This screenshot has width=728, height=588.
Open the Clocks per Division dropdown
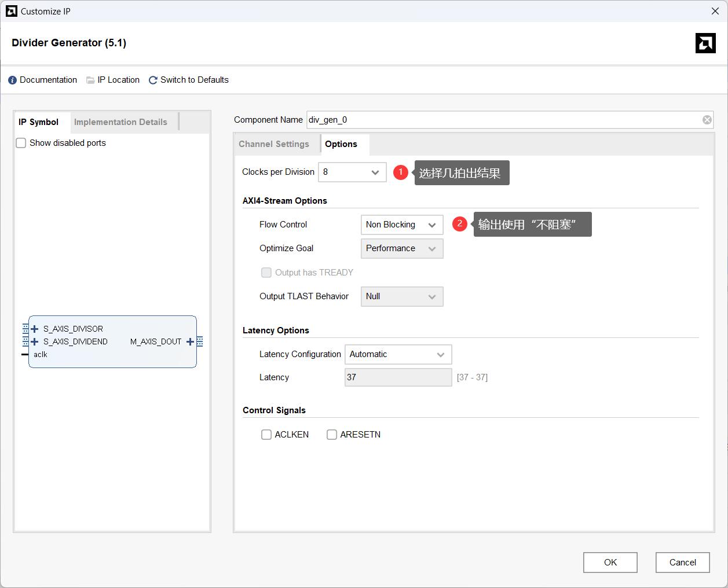tap(352, 172)
